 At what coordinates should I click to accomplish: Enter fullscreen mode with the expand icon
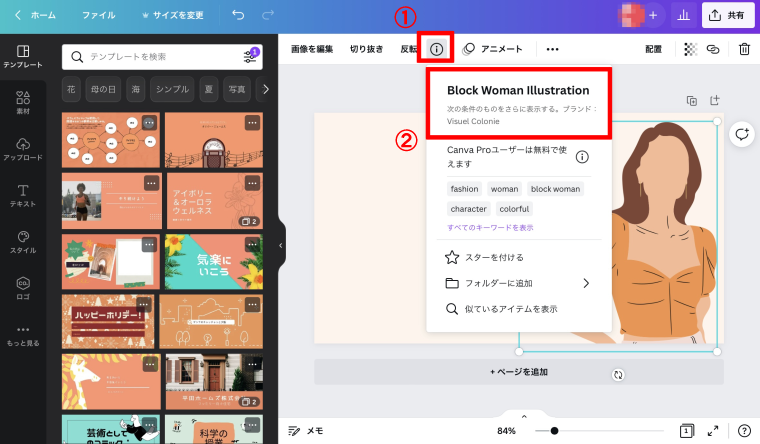[x=713, y=431]
